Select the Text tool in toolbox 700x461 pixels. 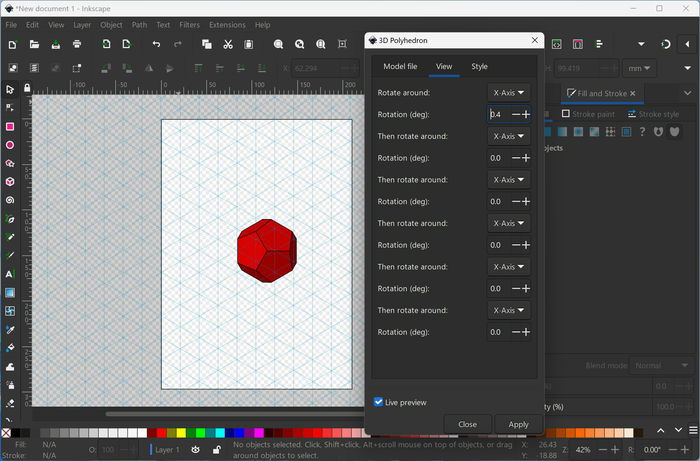(x=10, y=274)
